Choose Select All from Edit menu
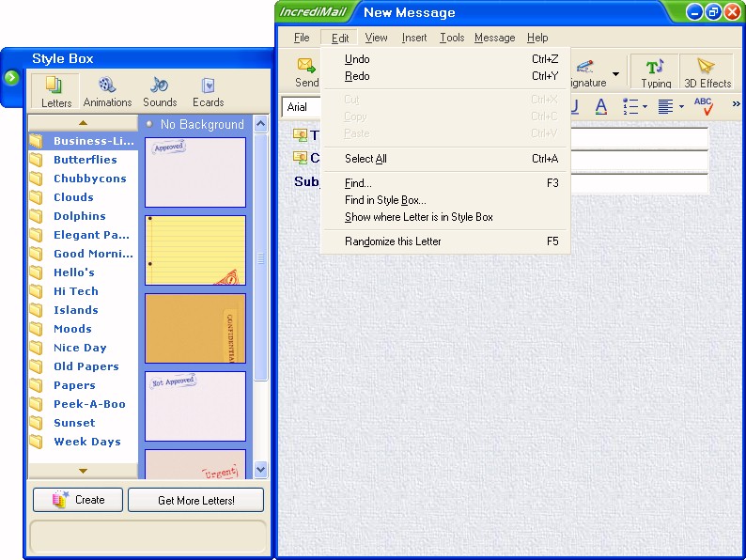 tap(365, 159)
